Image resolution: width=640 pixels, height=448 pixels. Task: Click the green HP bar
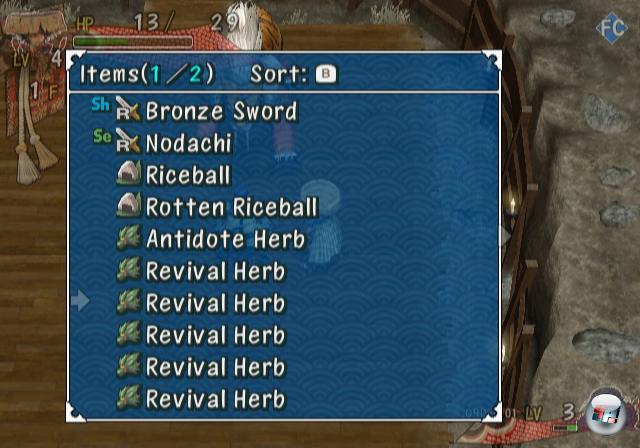point(133,42)
